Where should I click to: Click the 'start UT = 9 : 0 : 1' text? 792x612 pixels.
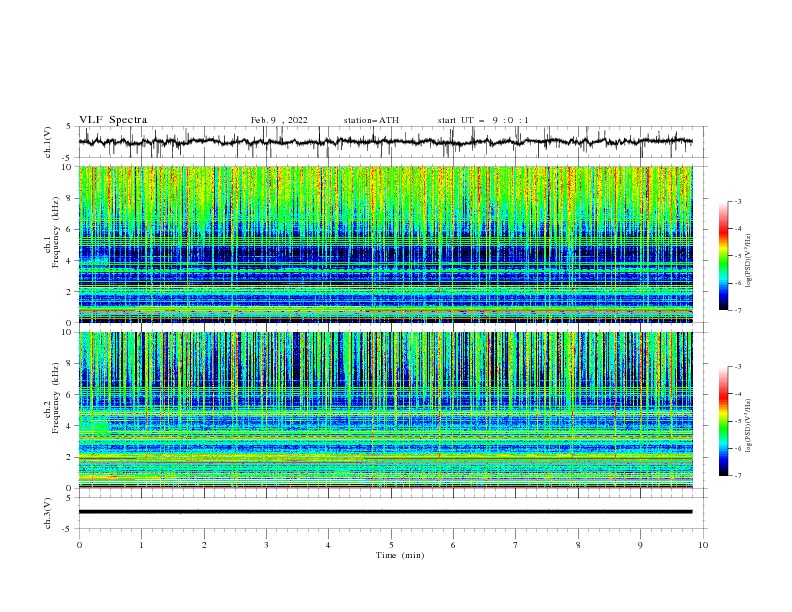point(483,120)
